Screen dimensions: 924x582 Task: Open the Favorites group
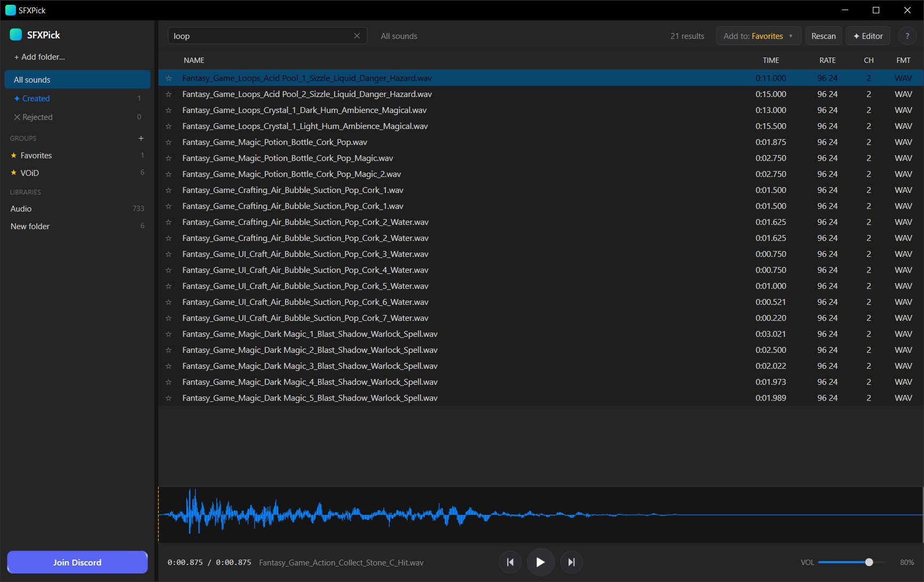point(78,156)
